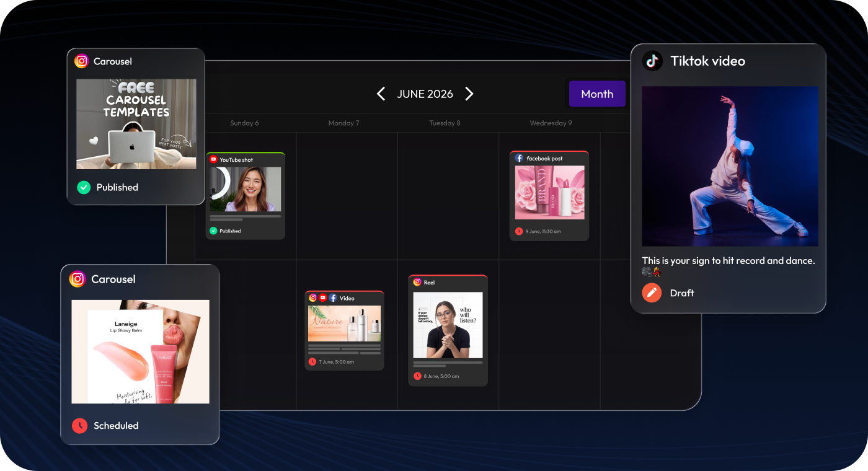Viewport: 868px width, 471px height.
Task: Click the Tiktok video card title
Action: point(707,61)
